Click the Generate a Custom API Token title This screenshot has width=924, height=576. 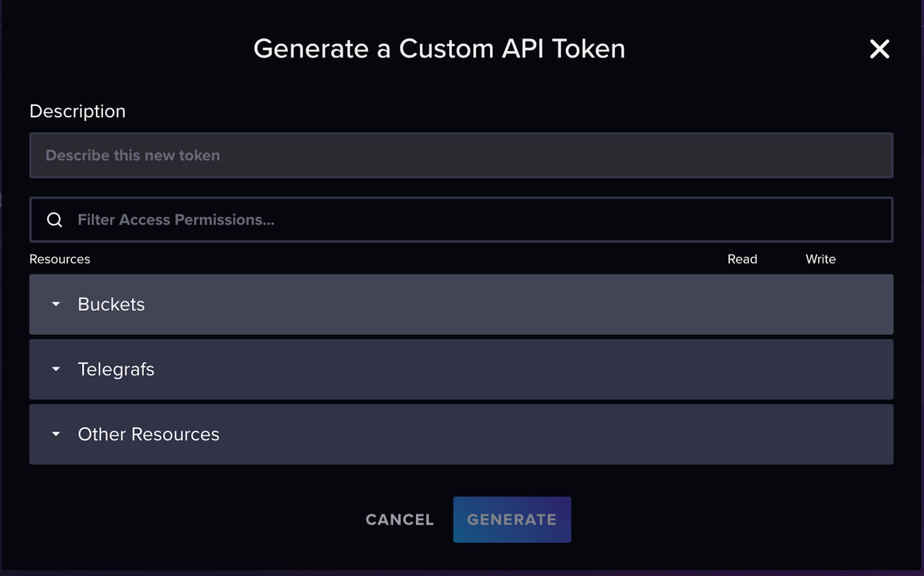coord(439,49)
